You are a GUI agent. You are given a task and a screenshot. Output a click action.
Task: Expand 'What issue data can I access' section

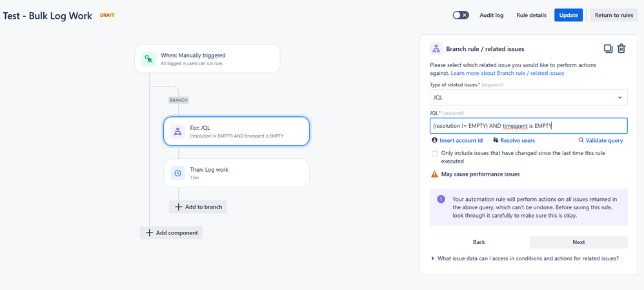tap(525, 259)
